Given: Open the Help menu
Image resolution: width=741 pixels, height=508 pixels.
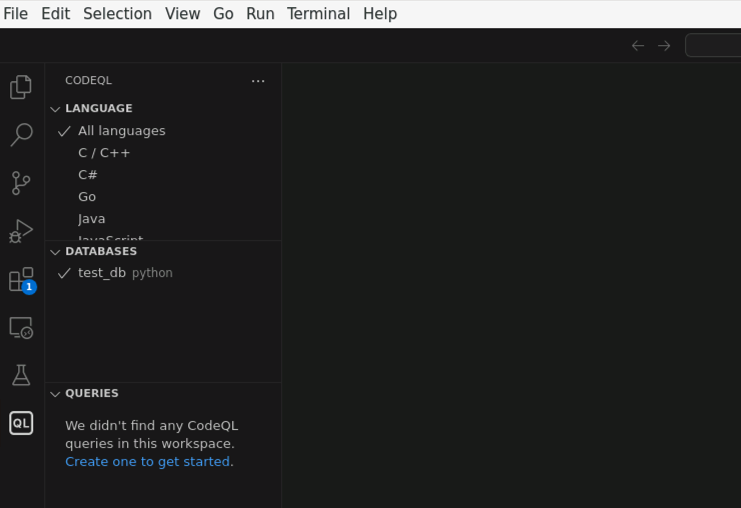Looking at the screenshot, I should [x=380, y=14].
